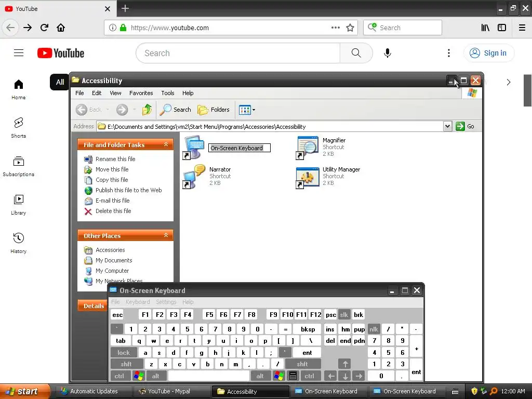
Task: Start voice search with the microphone icon
Action: [x=388, y=53]
